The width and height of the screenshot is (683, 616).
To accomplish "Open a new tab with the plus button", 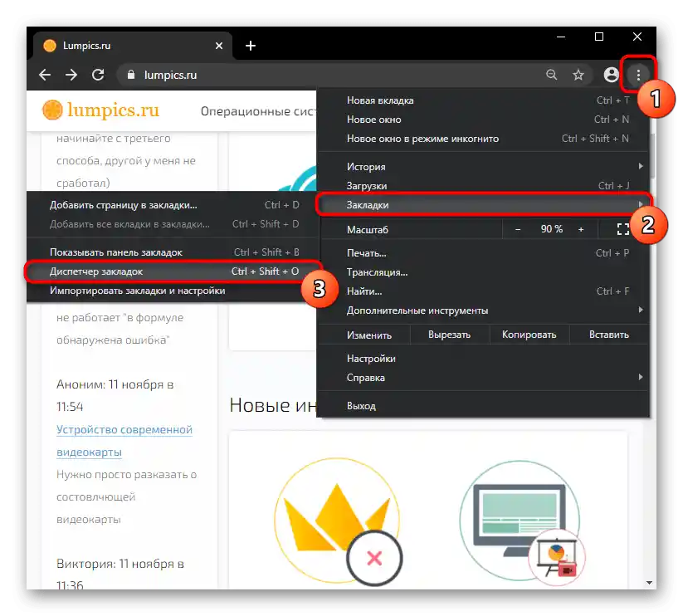I will pyautogui.click(x=251, y=46).
